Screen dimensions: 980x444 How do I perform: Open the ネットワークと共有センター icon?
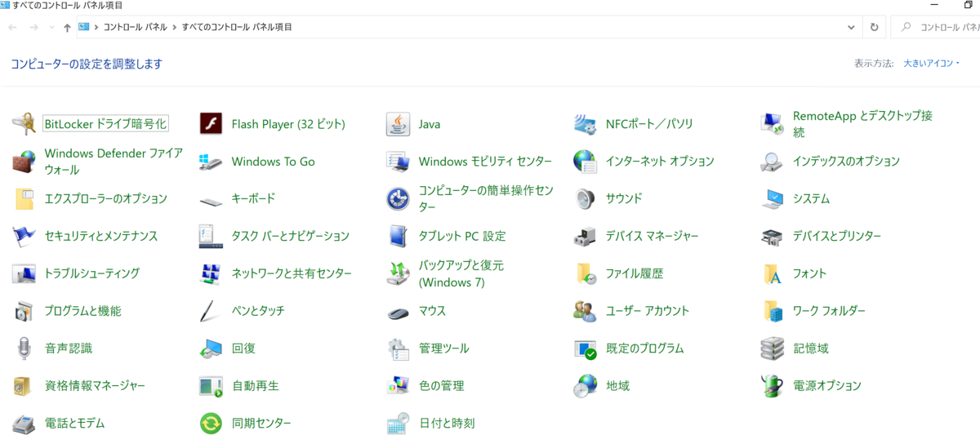211,273
